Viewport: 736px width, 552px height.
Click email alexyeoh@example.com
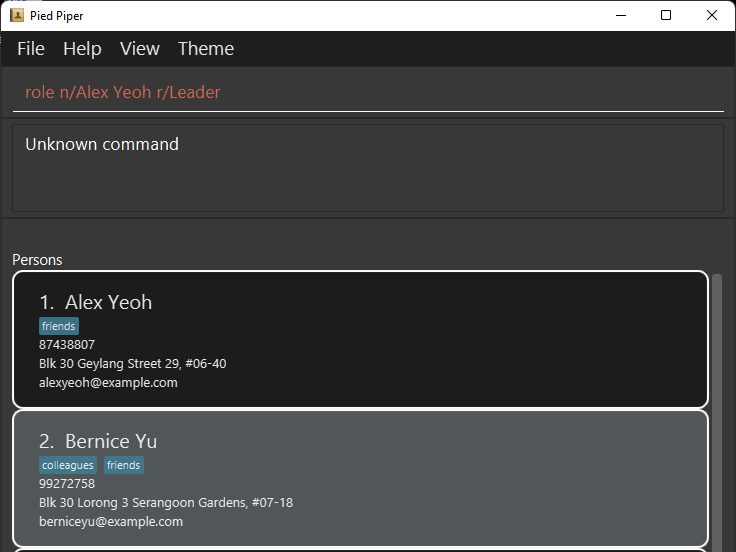(x=108, y=383)
